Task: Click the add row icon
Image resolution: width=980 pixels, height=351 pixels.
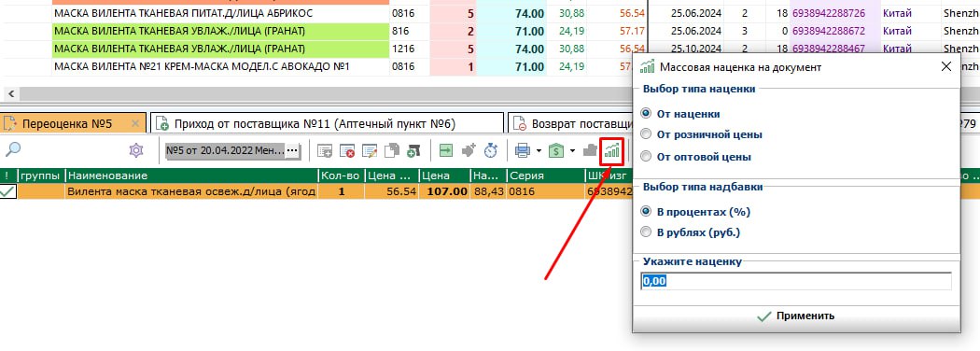Action: coord(325,150)
